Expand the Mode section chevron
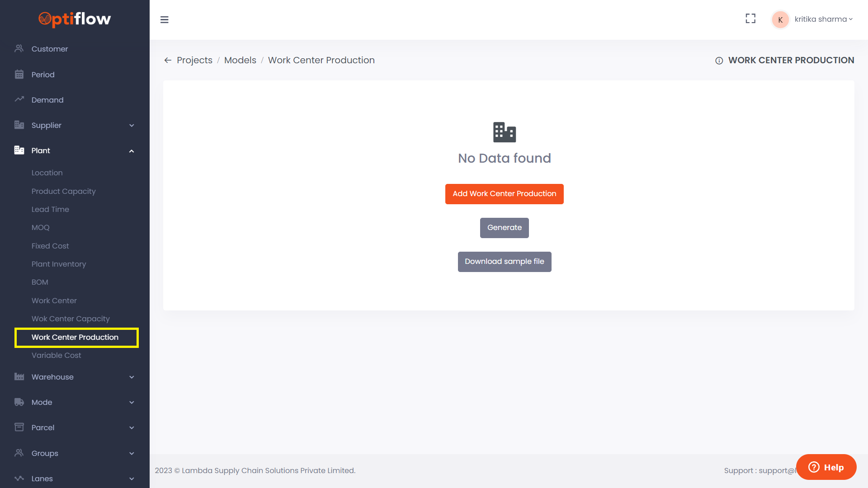Viewport: 868px width, 488px height. pyautogui.click(x=132, y=402)
